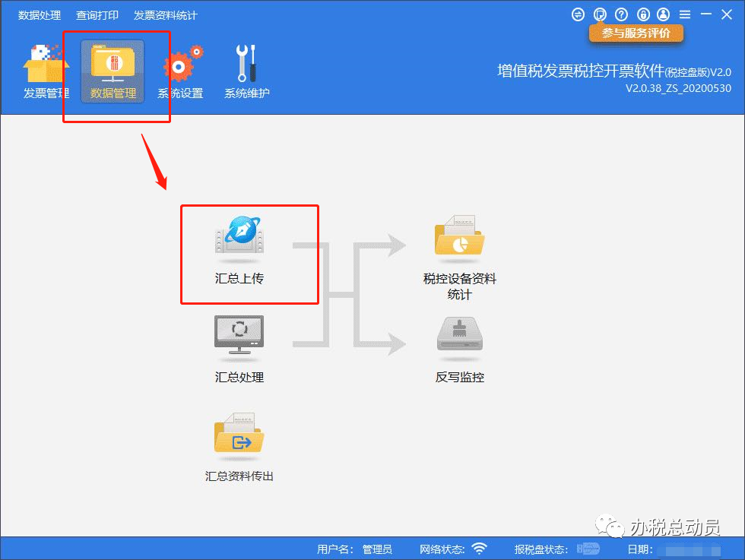Click the user account icon
The height and width of the screenshot is (560, 745).
pyautogui.click(x=663, y=14)
